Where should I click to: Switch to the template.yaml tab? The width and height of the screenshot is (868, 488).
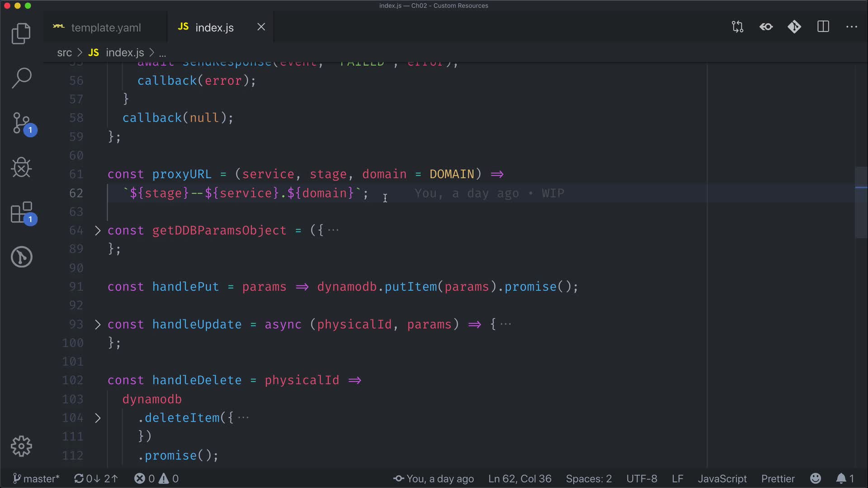tap(105, 28)
